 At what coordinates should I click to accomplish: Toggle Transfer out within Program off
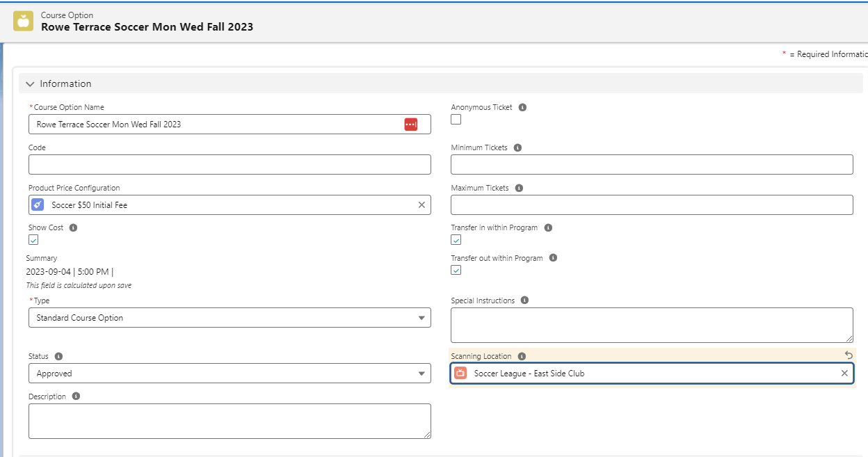[x=456, y=270]
